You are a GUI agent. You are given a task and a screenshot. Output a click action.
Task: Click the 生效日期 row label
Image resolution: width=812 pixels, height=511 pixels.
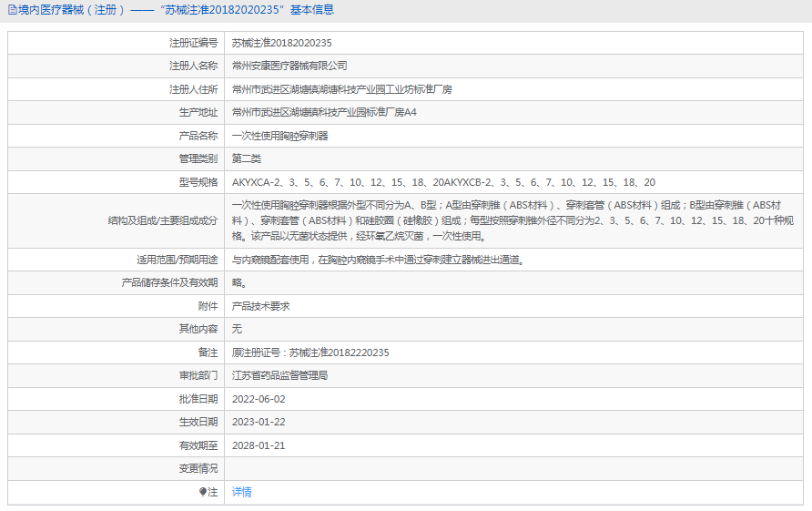[198, 422]
